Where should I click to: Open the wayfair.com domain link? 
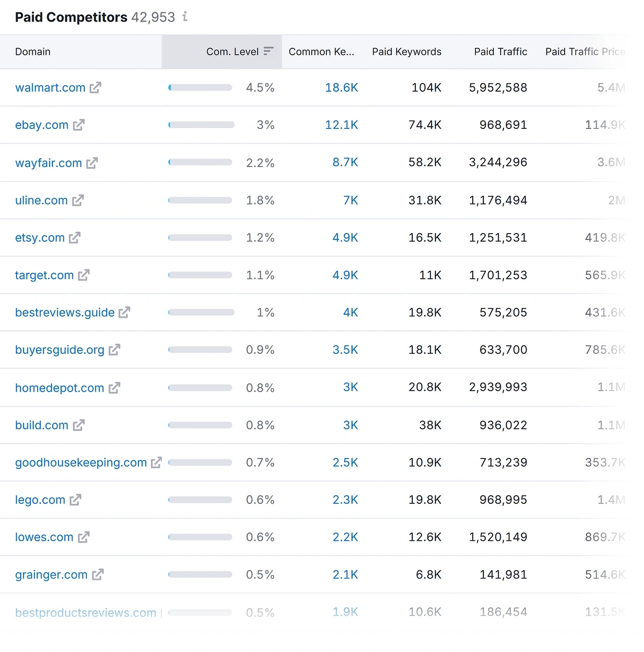tap(48, 163)
